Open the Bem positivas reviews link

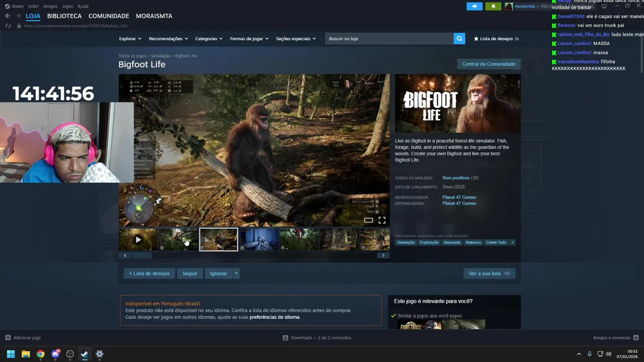pyautogui.click(x=456, y=178)
